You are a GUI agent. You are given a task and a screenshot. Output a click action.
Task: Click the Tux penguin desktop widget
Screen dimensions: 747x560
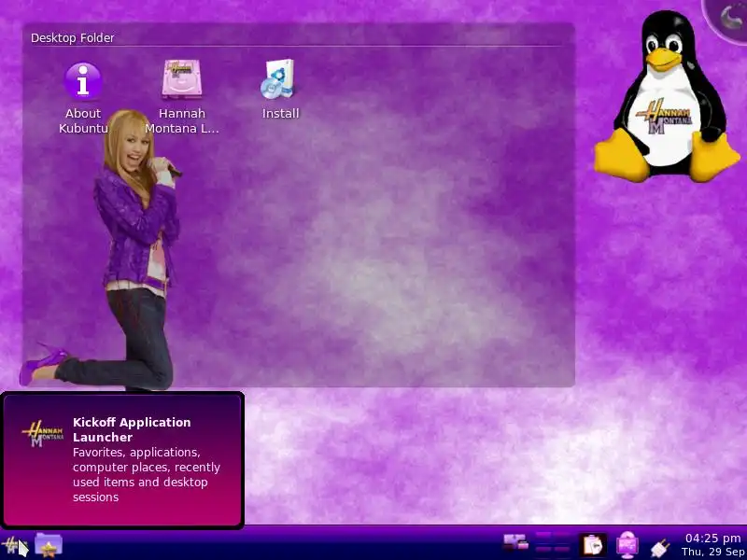pos(667,97)
